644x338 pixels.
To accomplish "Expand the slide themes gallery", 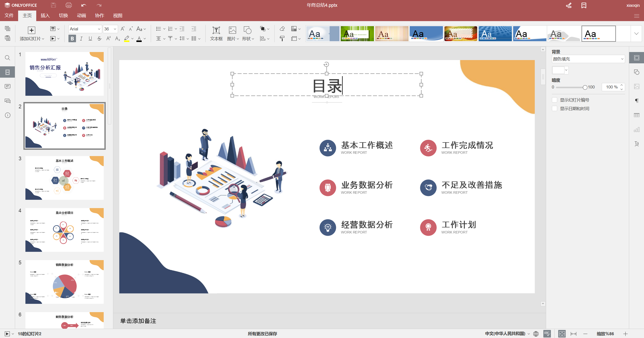I will point(636,34).
